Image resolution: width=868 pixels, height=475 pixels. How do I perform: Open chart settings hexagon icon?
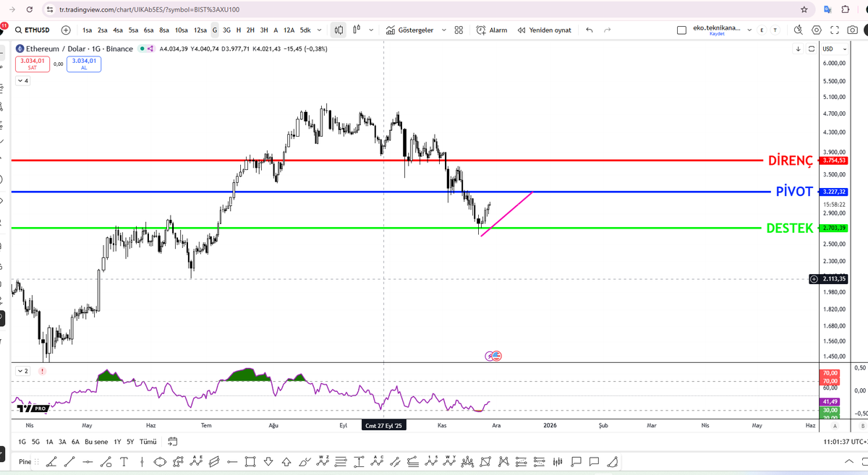(817, 30)
